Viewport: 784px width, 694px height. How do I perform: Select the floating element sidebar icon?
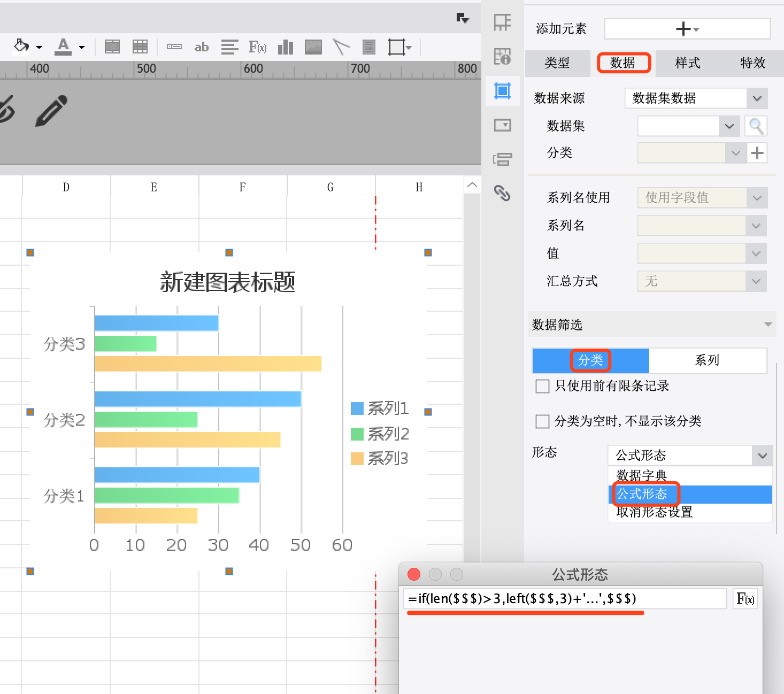click(503, 91)
